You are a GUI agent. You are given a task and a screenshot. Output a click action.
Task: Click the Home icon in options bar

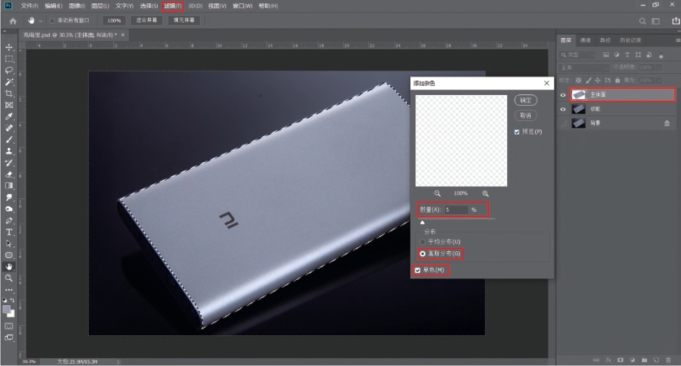(x=13, y=21)
